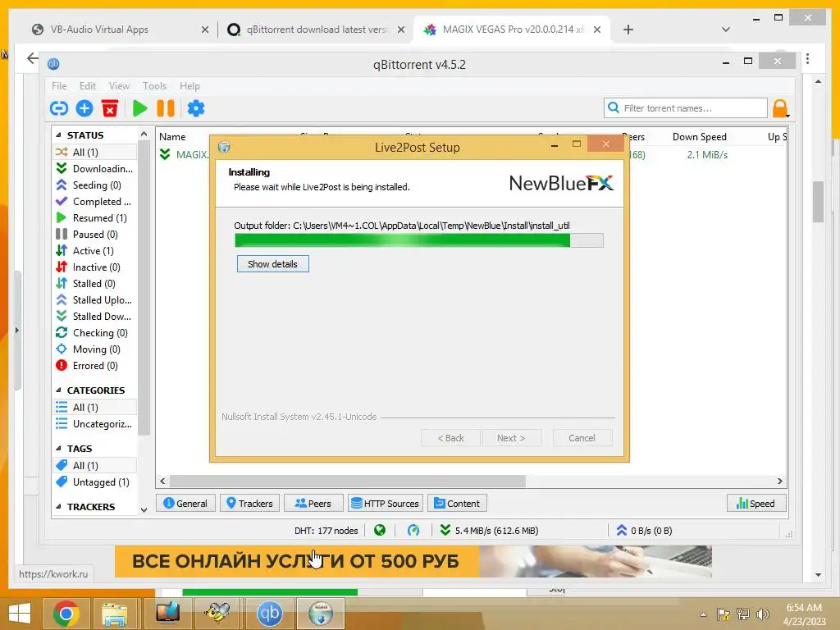The height and width of the screenshot is (630, 840).
Task: Select All (1) under STATUS
Action: 95,152
